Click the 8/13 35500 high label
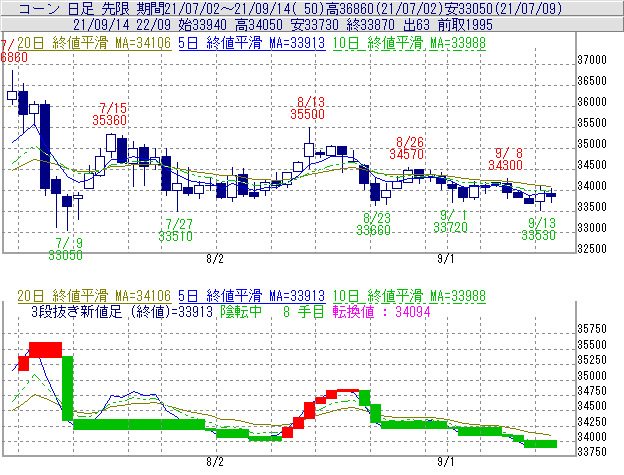 pyautogui.click(x=307, y=108)
